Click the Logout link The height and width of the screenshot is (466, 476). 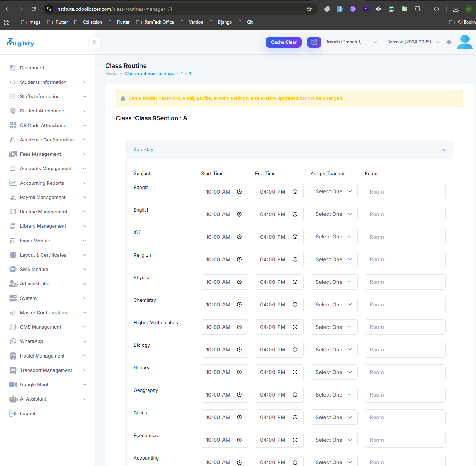(x=28, y=413)
